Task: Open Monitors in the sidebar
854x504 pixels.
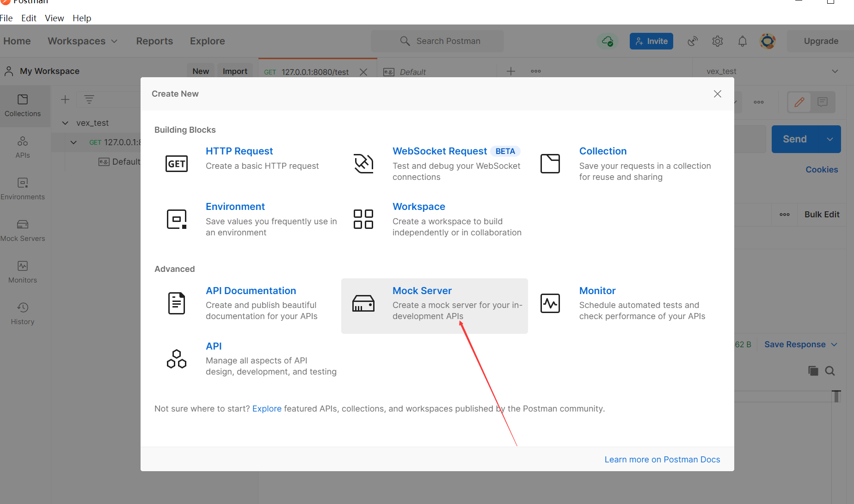Action: [x=23, y=272]
